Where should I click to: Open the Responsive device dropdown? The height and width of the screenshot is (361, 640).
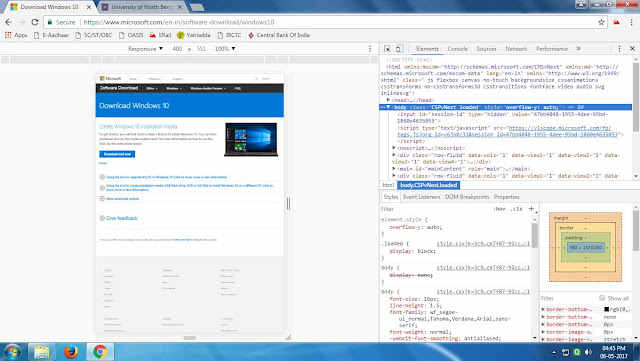[x=145, y=49]
